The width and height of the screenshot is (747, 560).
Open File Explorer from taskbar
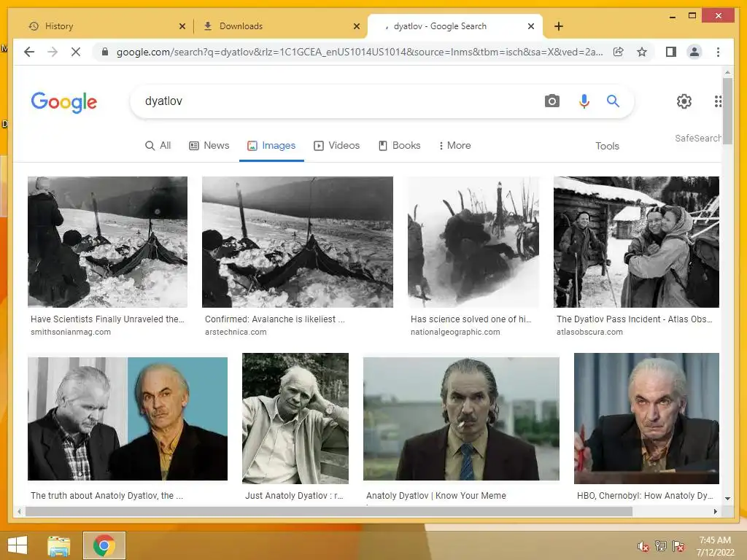[x=58, y=545]
